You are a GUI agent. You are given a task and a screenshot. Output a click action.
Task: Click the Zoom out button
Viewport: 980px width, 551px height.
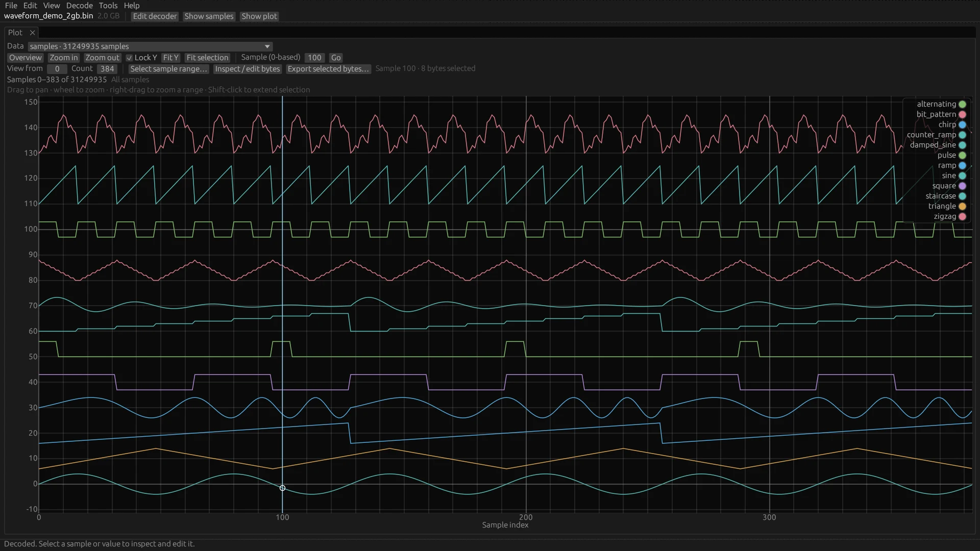click(x=102, y=58)
